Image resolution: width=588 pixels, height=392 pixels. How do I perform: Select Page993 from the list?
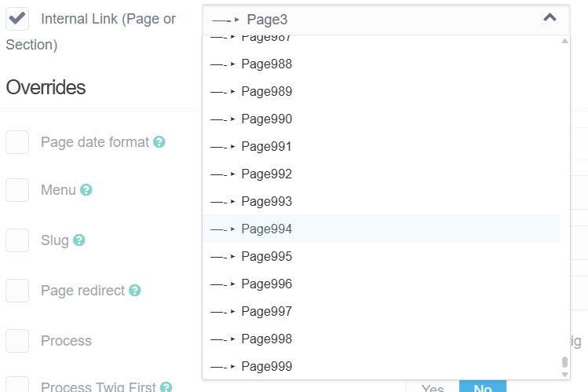[381, 201]
